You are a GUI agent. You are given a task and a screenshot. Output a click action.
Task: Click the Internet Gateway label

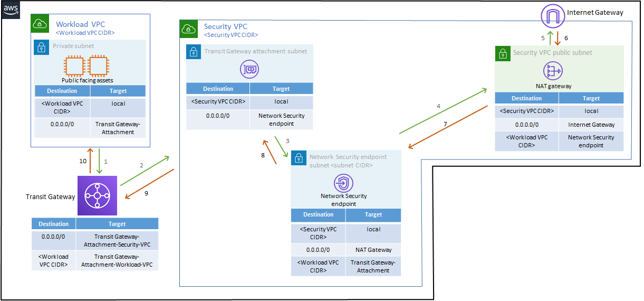pos(595,13)
